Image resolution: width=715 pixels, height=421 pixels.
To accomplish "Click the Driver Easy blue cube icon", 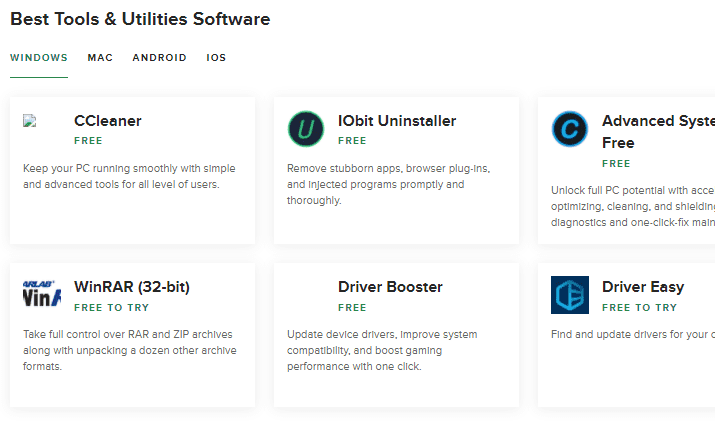I will coord(570,295).
